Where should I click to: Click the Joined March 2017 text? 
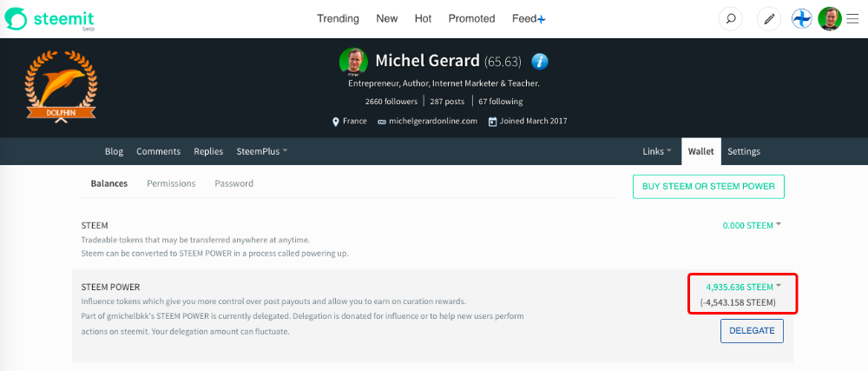(533, 122)
